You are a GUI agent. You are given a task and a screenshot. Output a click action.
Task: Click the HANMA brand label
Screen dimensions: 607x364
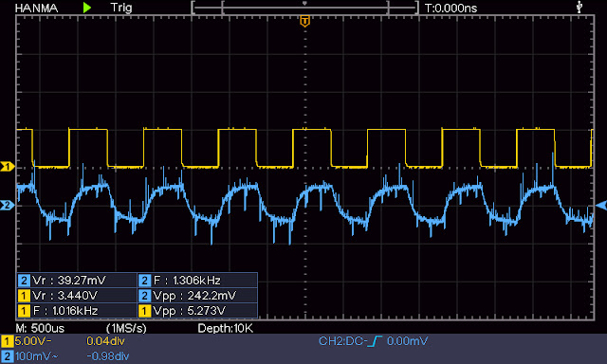point(36,9)
